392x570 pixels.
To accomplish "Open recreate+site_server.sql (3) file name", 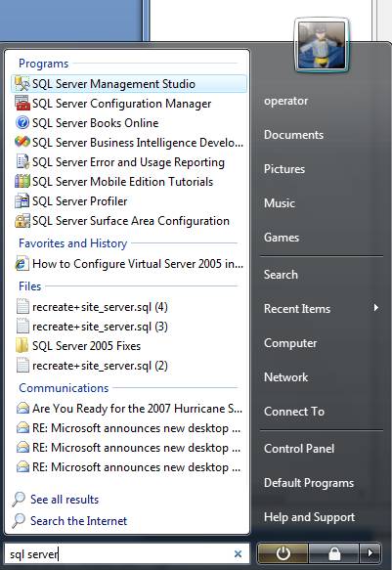I will pyautogui.click(x=100, y=327).
